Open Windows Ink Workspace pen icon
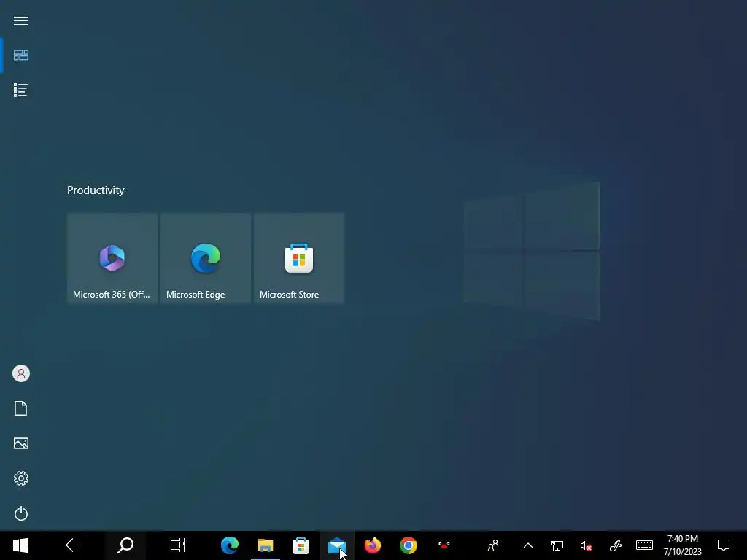 point(616,545)
